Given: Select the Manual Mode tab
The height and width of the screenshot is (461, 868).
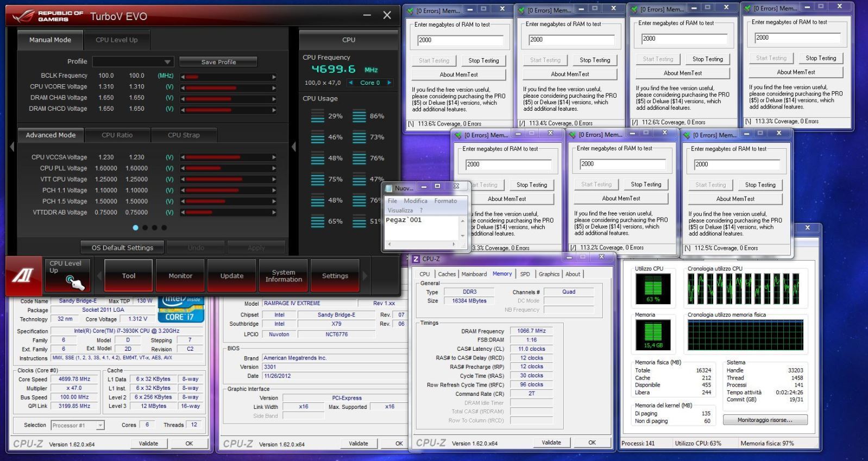Looking at the screenshot, I should point(50,40).
